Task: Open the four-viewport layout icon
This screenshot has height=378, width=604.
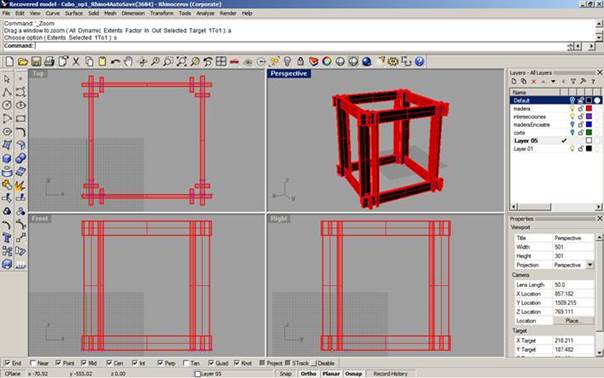Action: [221, 62]
